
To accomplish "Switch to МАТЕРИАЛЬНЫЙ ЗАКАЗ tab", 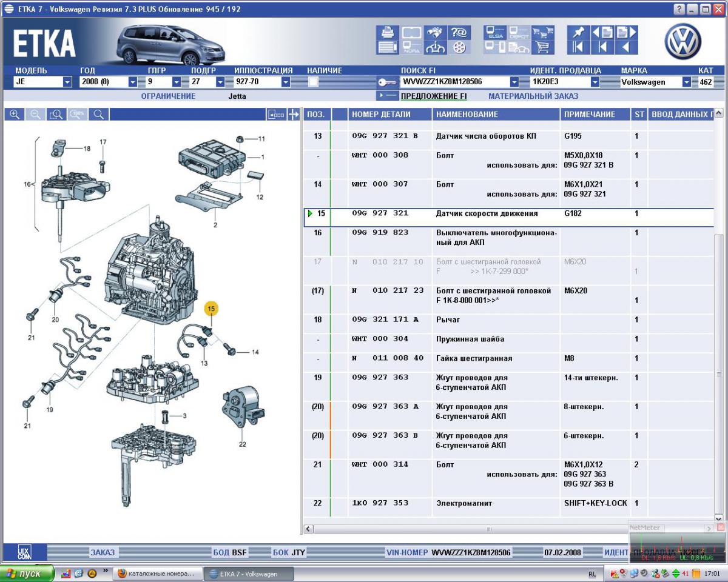I will click(533, 96).
